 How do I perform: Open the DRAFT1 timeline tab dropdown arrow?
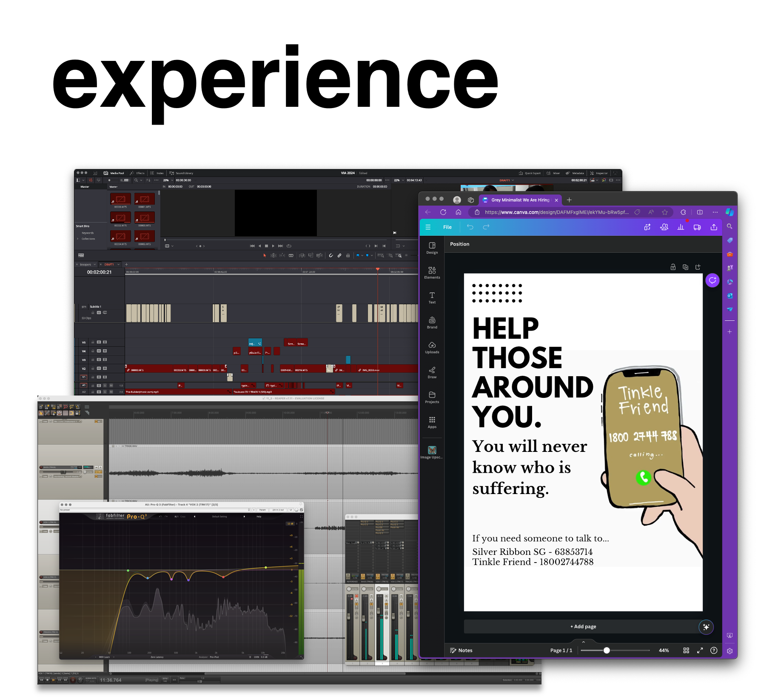[x=119, y=265]
